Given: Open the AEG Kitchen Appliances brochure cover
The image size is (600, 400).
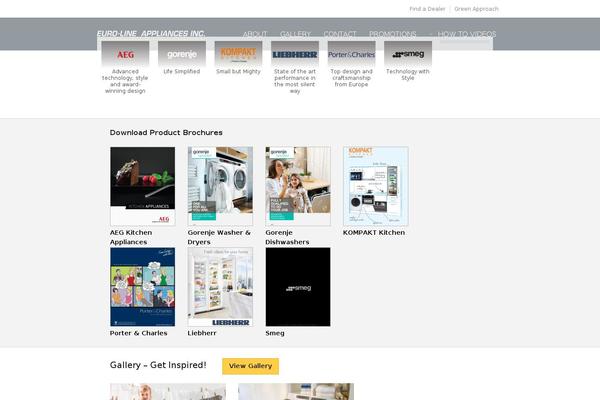Looking at the screenshot, I should (x=143, y=186).
